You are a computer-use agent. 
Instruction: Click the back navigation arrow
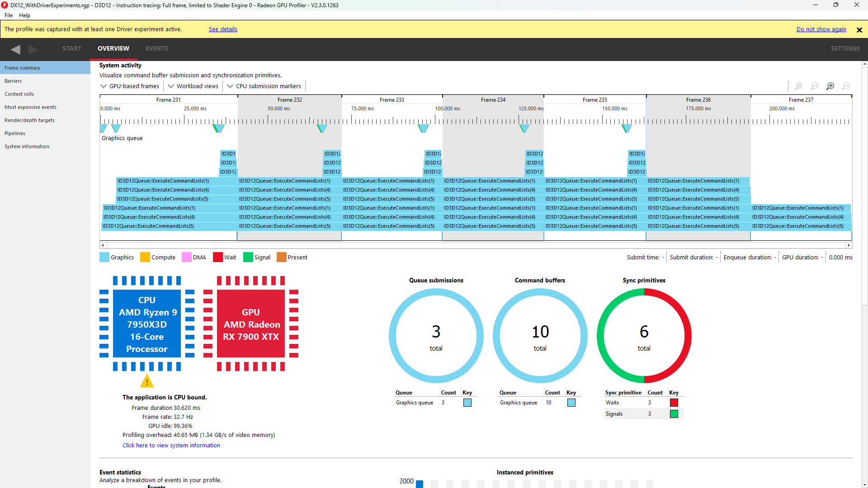point(15,49)
